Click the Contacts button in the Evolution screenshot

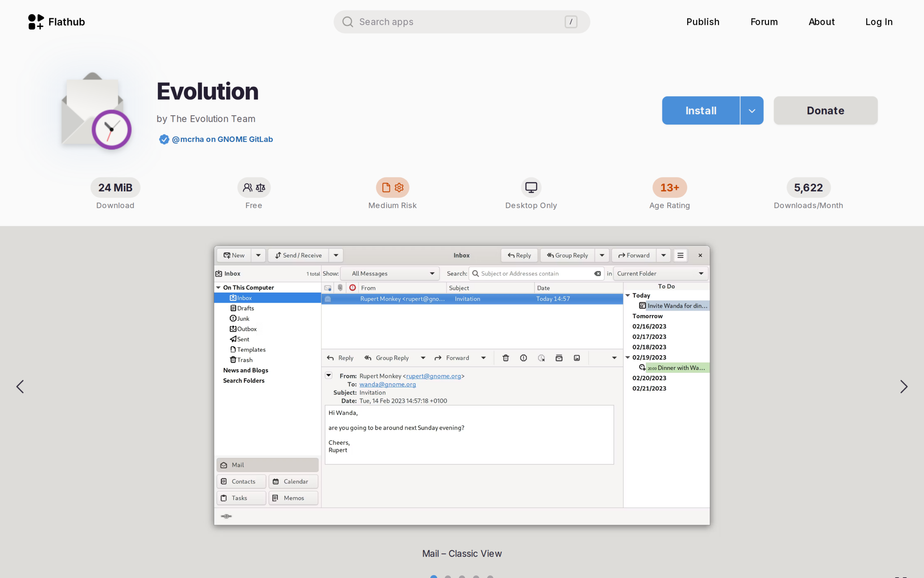[241, 481]
